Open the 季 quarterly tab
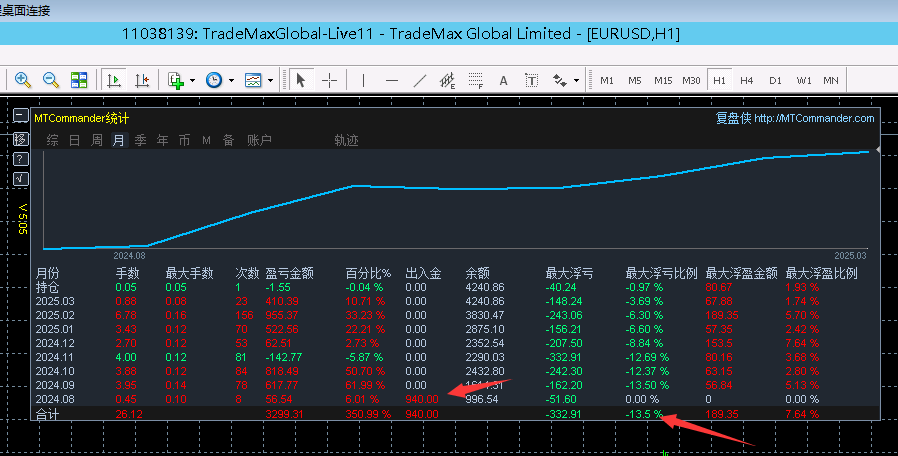This screenshot has height=456, width=898. pyautogui.click(x=141, y=140)
